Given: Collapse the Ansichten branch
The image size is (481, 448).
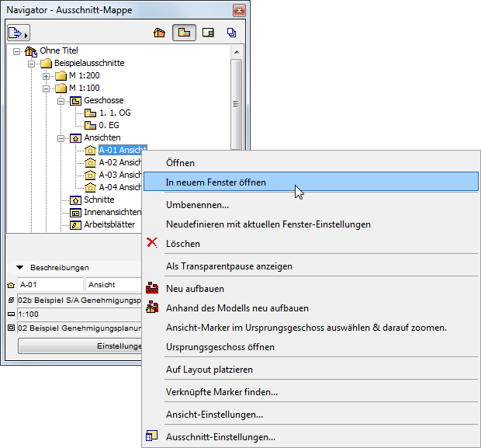Looking at the screenshot, I should 61,138.
